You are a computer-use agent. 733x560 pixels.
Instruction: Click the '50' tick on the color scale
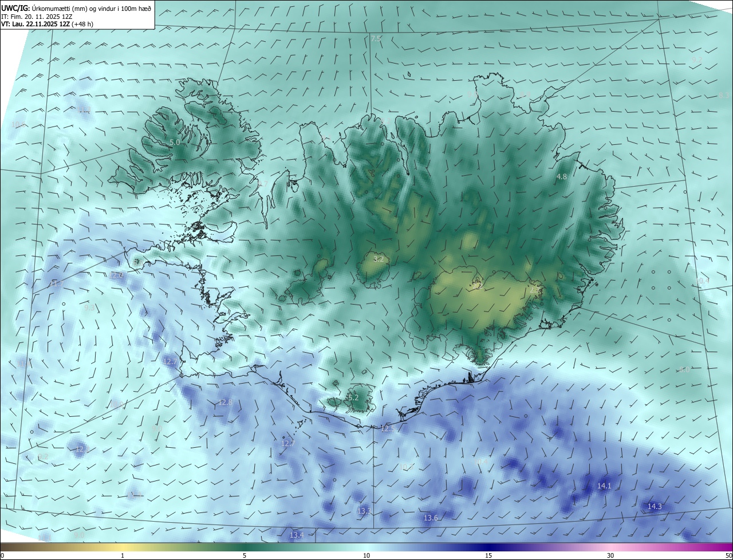[728, 555]
